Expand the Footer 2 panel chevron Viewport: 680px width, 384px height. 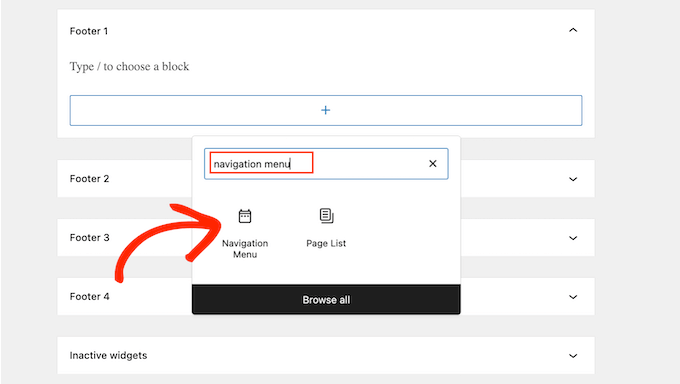tap(573, 179)
